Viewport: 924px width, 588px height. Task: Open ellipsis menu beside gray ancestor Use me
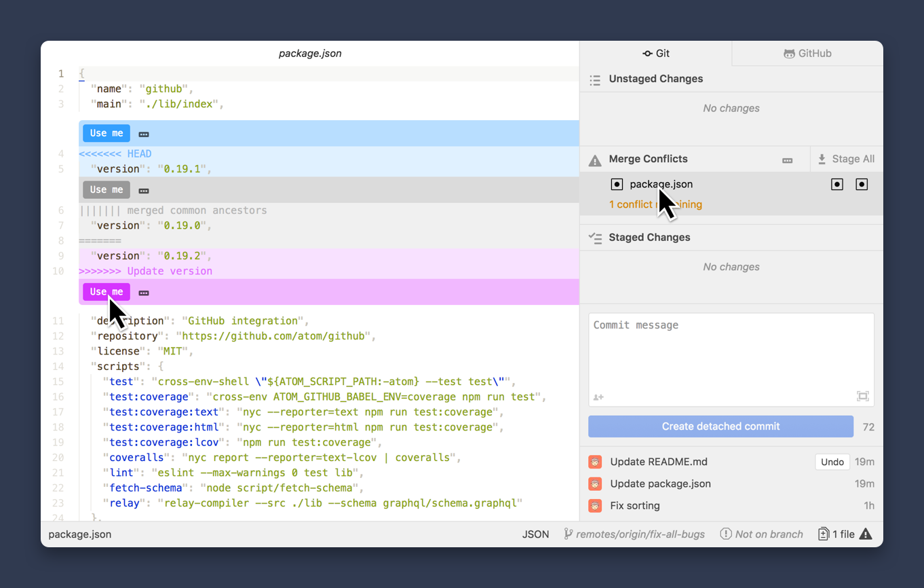(x=144, y=191)
